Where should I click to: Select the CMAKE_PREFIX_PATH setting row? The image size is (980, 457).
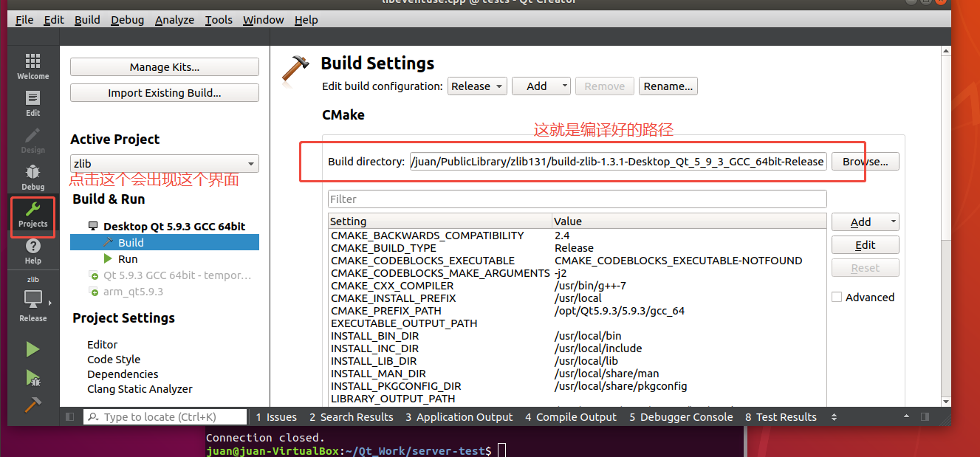click(x=578, y=311)
